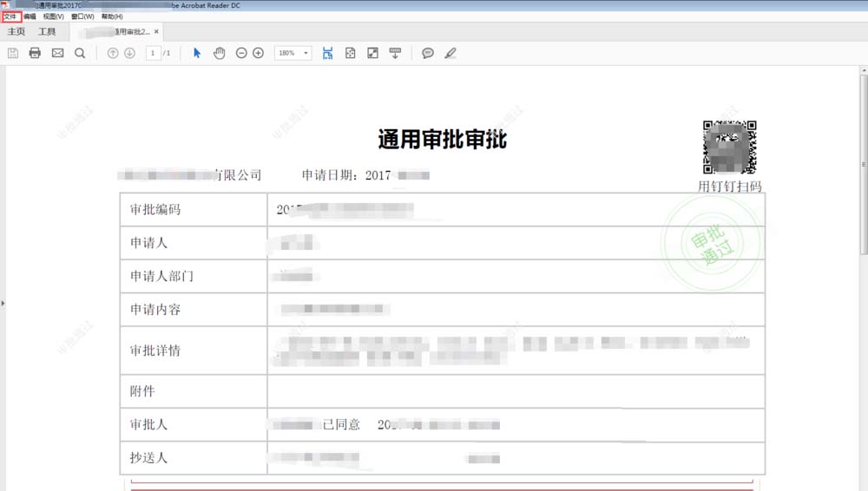The height and width of the screenshot is (491, 868).
Task: Add a sticky note comment
Action: 428,53
